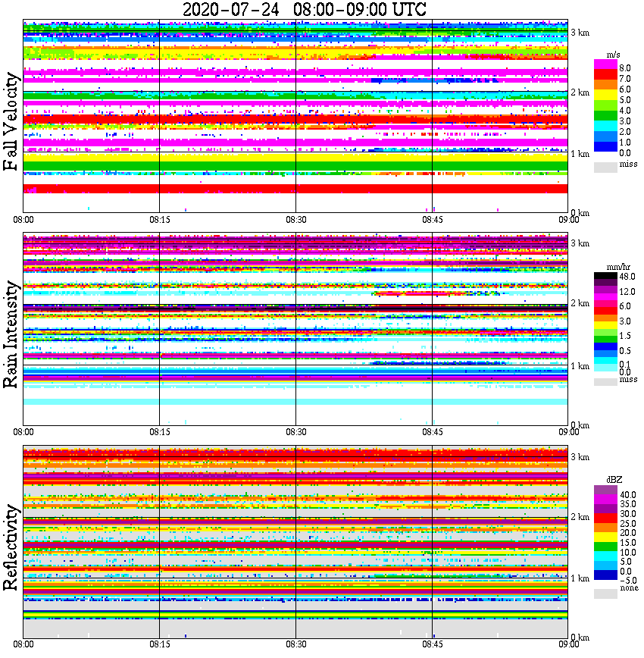Select "15.0" in the dBZ legend
This screenshot has height=658, width=644.
(628, 543)
